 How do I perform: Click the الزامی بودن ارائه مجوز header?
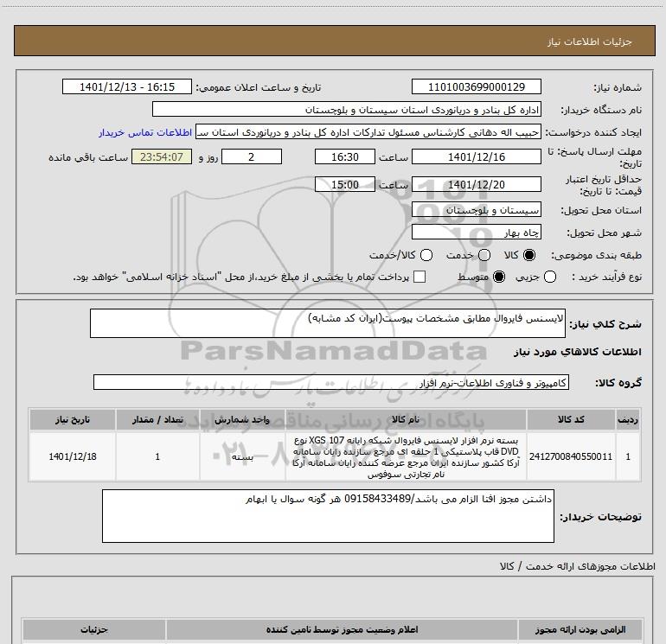point(580,629)
